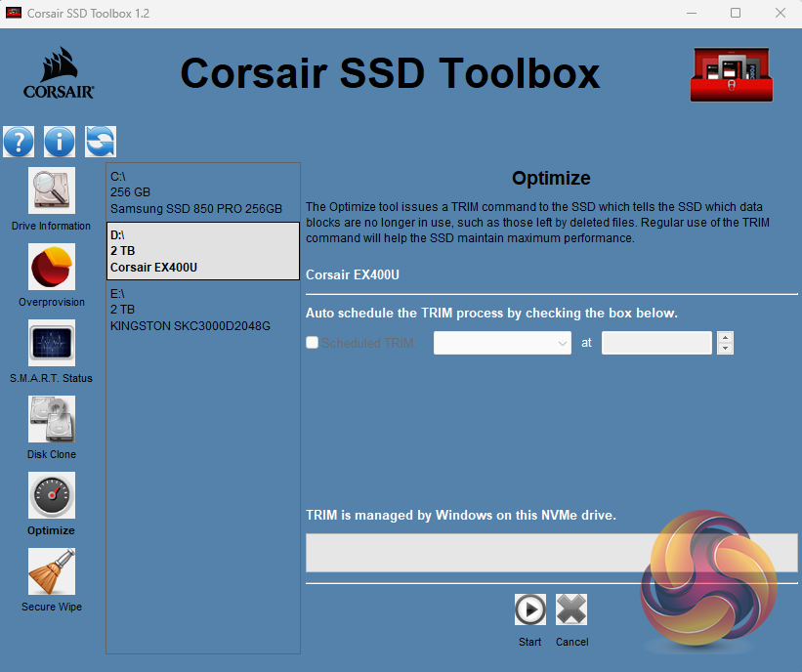Select the Overprovision pie chart icon
The image size is (802, 672).
52,268
